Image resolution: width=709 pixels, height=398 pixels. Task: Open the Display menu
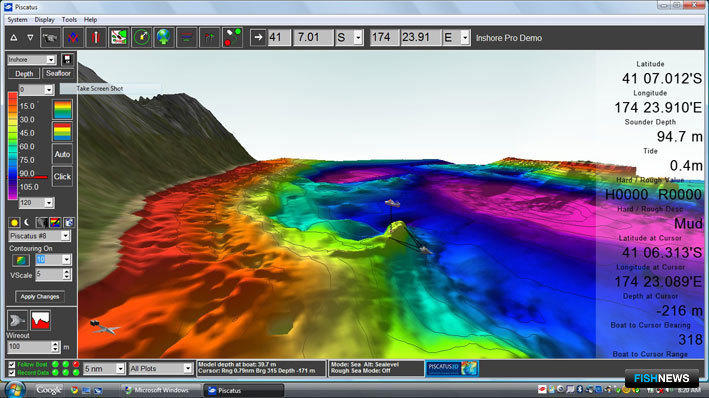click(x=44, y=20)
